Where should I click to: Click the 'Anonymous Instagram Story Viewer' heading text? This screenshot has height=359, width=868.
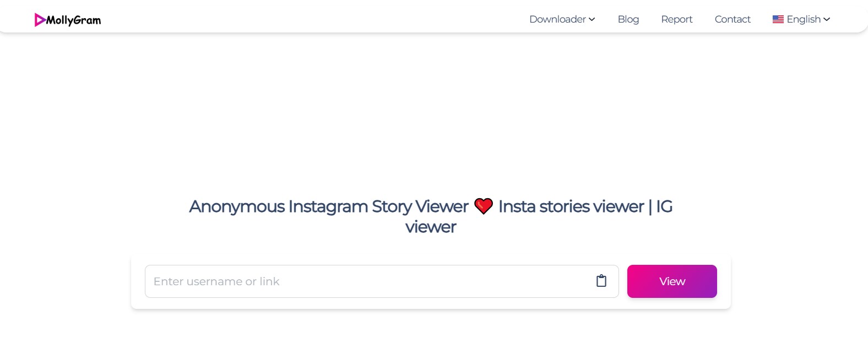pos(329,206)
